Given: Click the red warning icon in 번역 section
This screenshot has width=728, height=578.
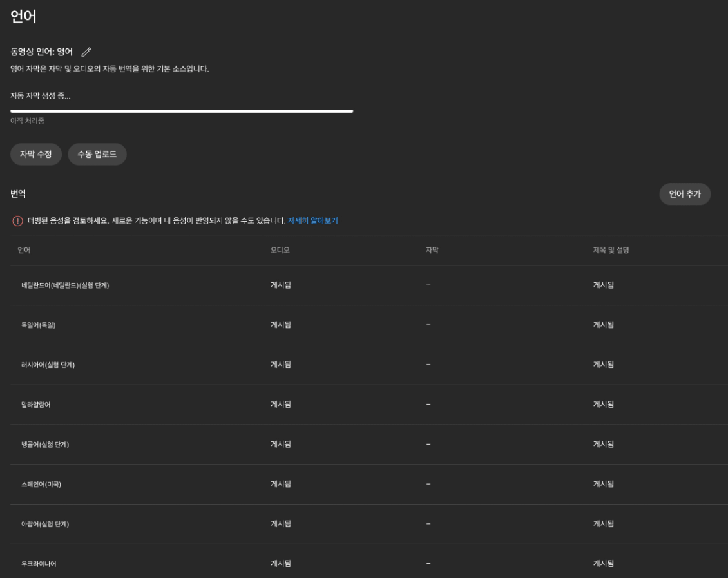Looking at the screenshot, I should click(x=17, y=221).
